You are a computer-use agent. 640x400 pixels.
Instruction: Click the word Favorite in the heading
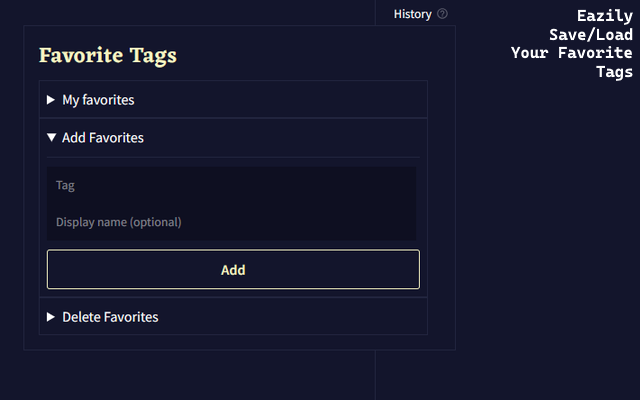[81, 56]
